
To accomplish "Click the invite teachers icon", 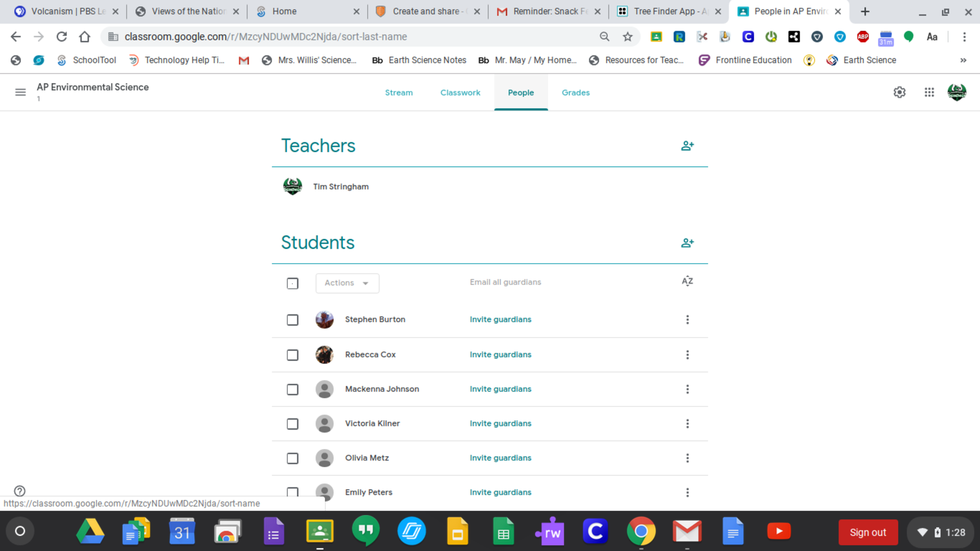I will (x=687, y=146).
